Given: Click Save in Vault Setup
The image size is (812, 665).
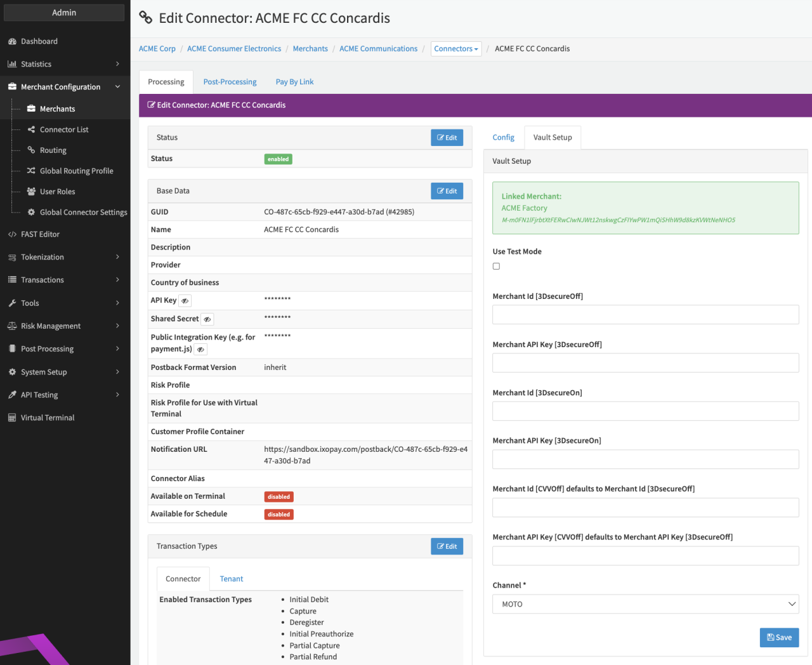Looking at the screenshot, I should 779,638.
